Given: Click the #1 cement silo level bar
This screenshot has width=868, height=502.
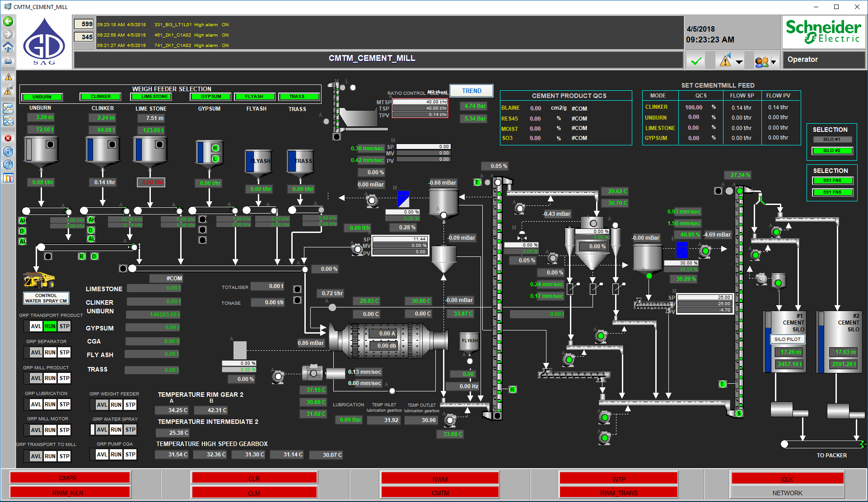Looking at the screenshot, I should (x=768, y=342).
